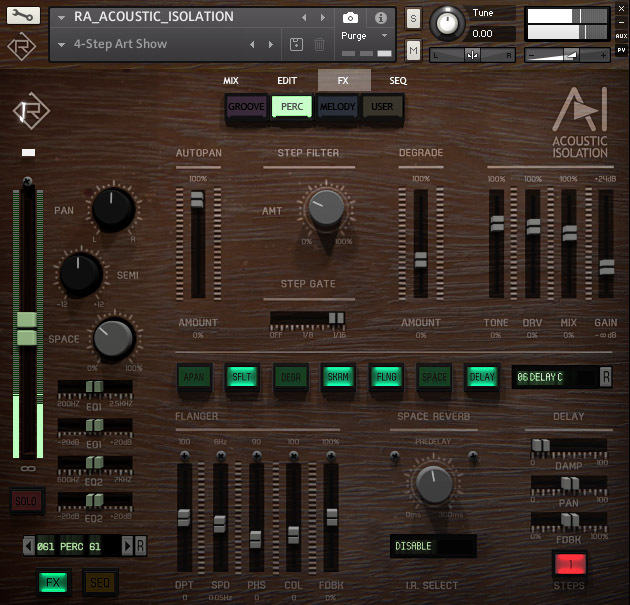
Task: Toggle the DELAY effect button
Action: [482, 376]
